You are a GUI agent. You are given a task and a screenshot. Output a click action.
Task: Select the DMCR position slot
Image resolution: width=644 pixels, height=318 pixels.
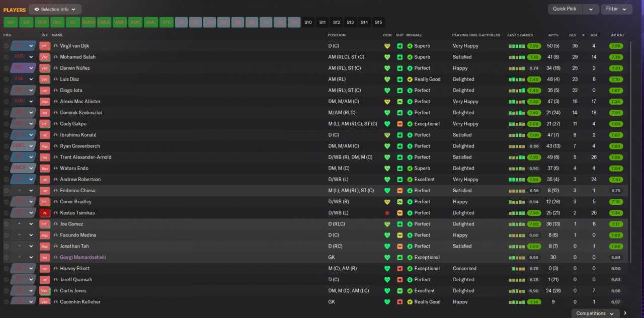tap(89, 22)
